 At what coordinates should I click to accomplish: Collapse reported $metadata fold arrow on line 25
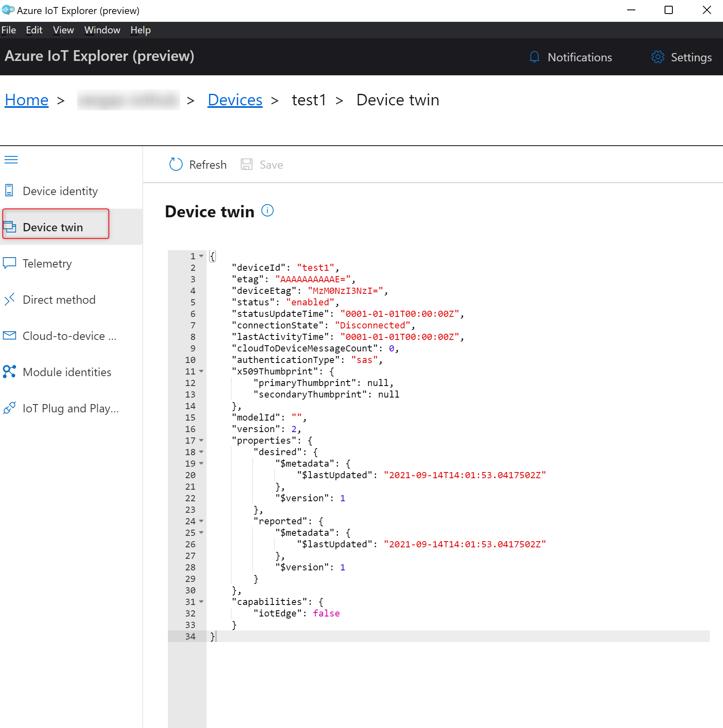(x=201, y=533)
